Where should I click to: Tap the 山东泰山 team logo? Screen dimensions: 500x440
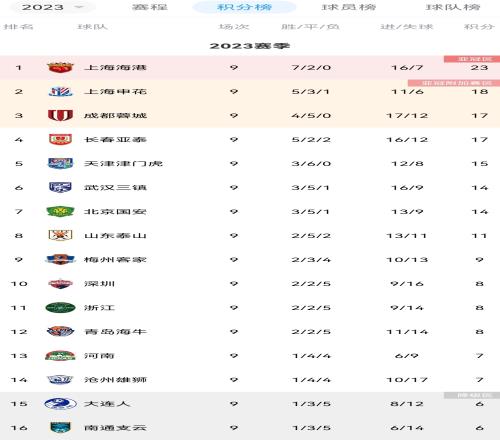coord(60,235)
